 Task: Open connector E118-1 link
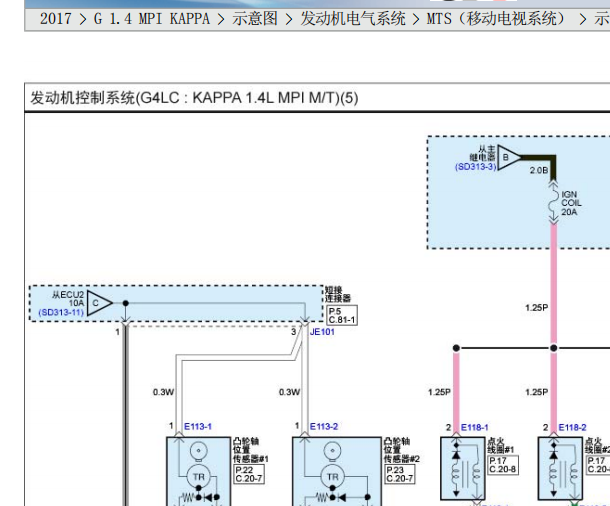(x=475, y=428)
